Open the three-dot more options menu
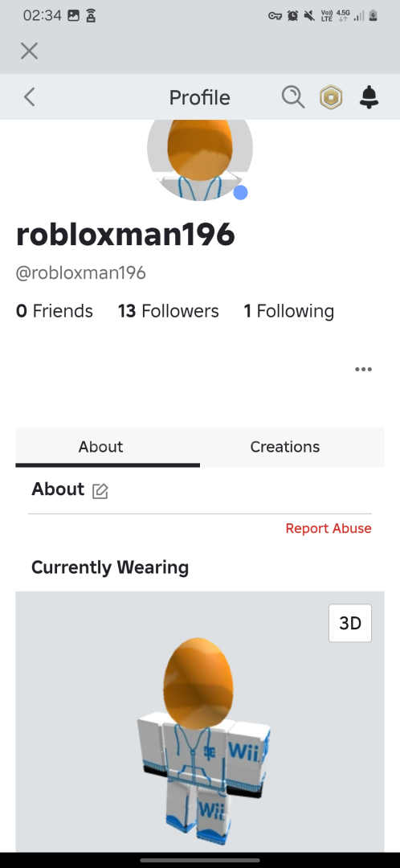 (364, 369)
